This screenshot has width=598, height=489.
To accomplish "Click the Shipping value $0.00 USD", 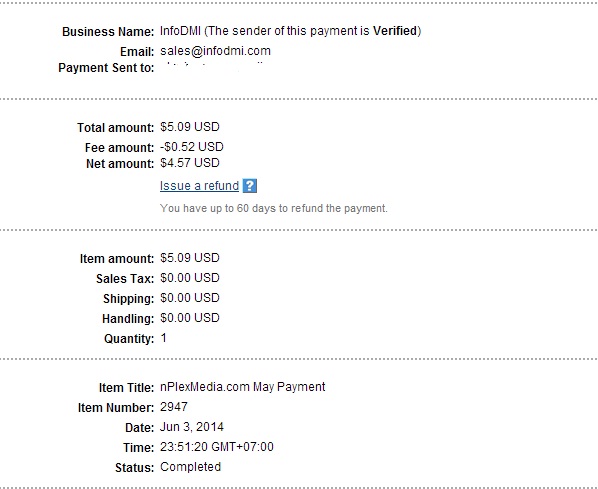I will (190, 298).
